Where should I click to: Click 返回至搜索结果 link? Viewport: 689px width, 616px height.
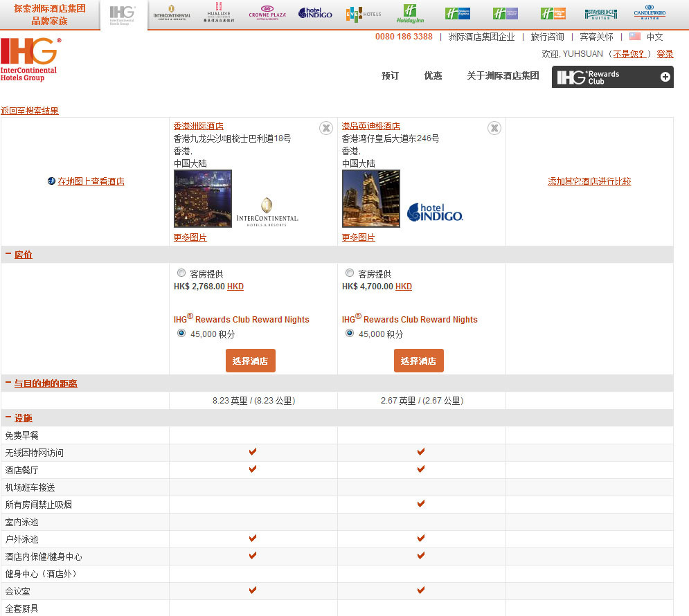coord(30,111)
